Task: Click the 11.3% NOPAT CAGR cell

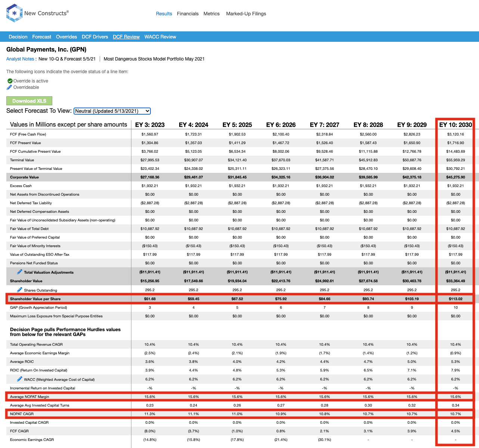Action: (x=150, y=414)
